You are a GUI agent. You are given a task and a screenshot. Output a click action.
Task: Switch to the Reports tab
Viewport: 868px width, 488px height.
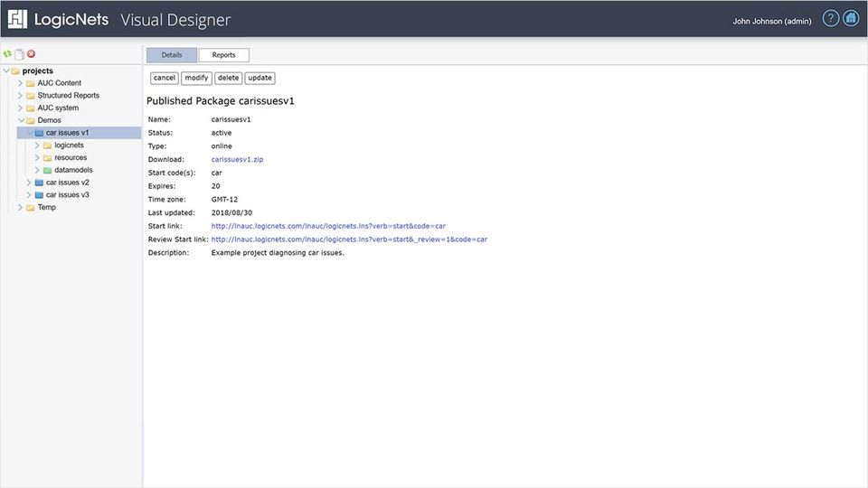point(223,55)
